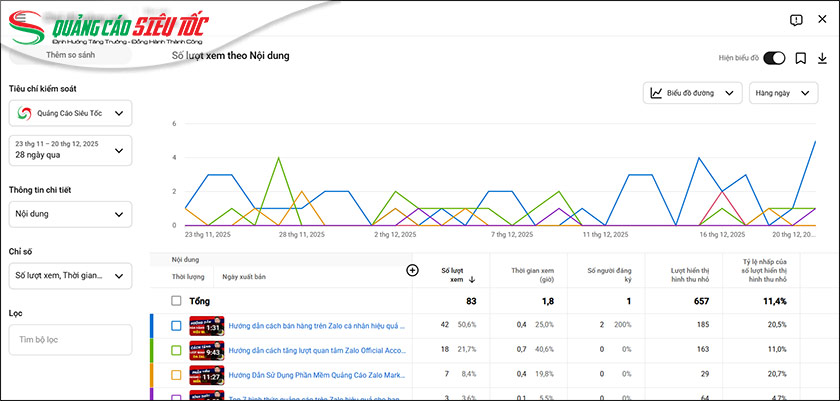
Task: Check the blue checkbox for first video
Action: (176, 325)
